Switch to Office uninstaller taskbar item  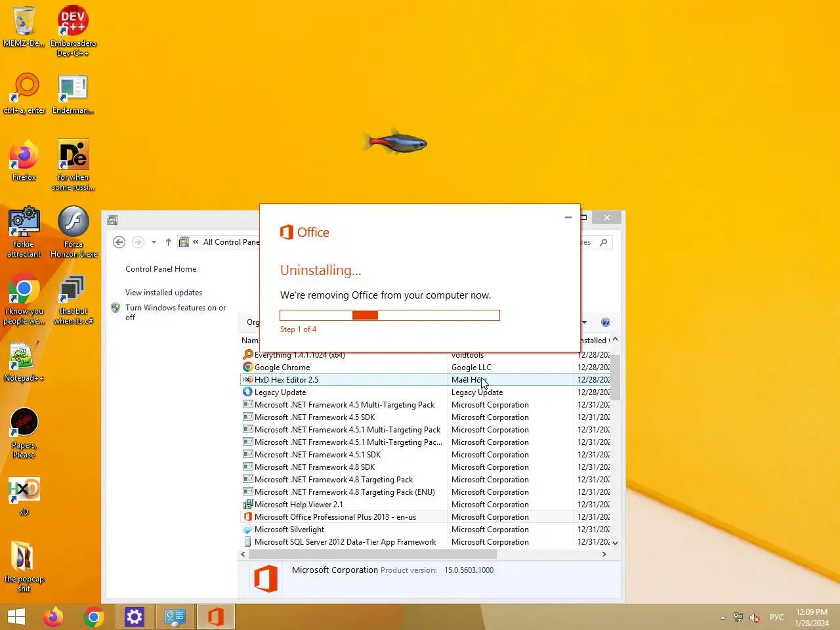tap(216, 617)
